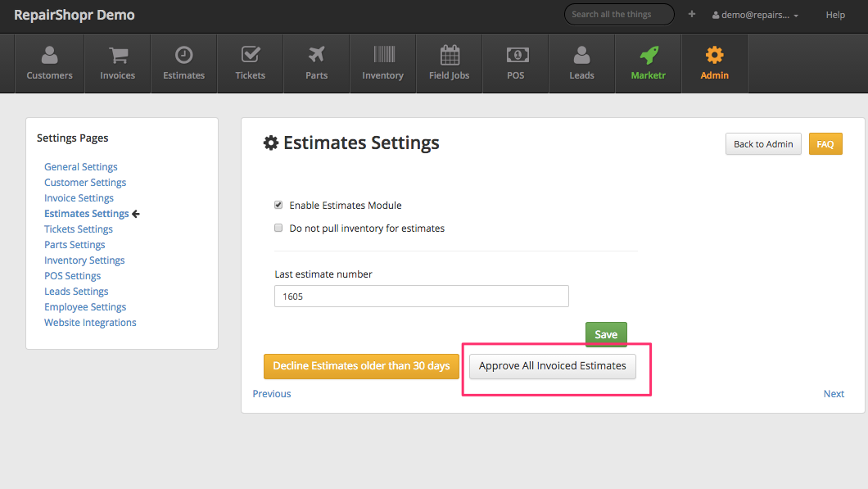The width and height of the screenshot is (868, 489).
Task: Open Parts using the airplane icon
Action: click(x=316, y=56)
